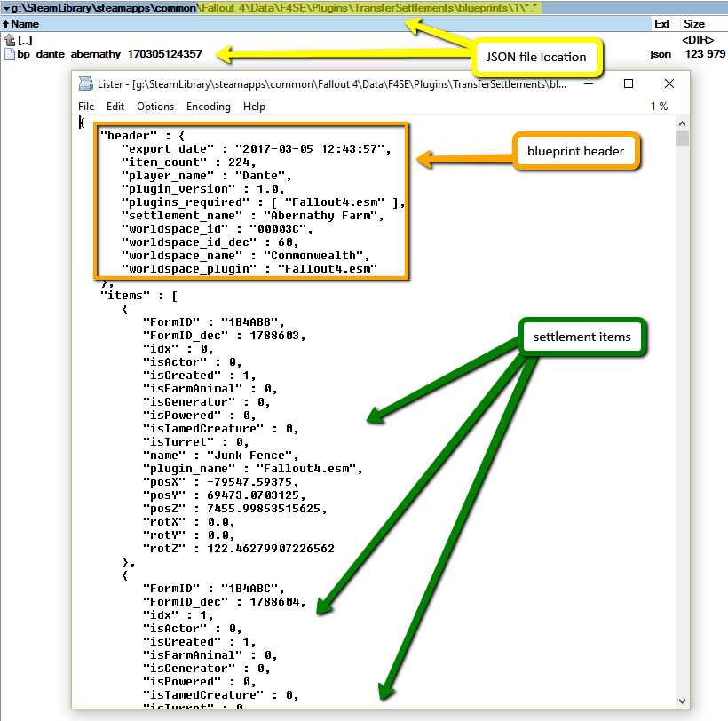
Task: Maximize the Lister window
Action: 629,83
